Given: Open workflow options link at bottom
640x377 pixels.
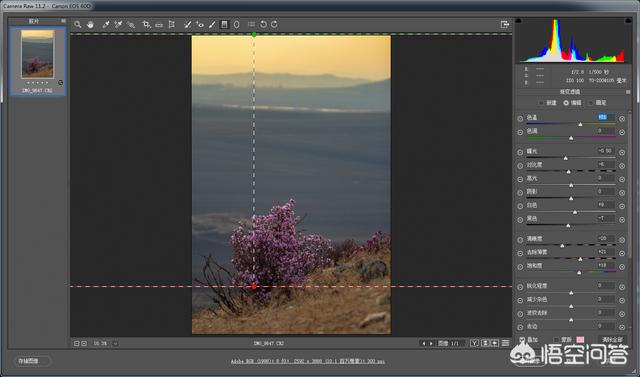Looking at the screenshot, I should click(307, 361).
